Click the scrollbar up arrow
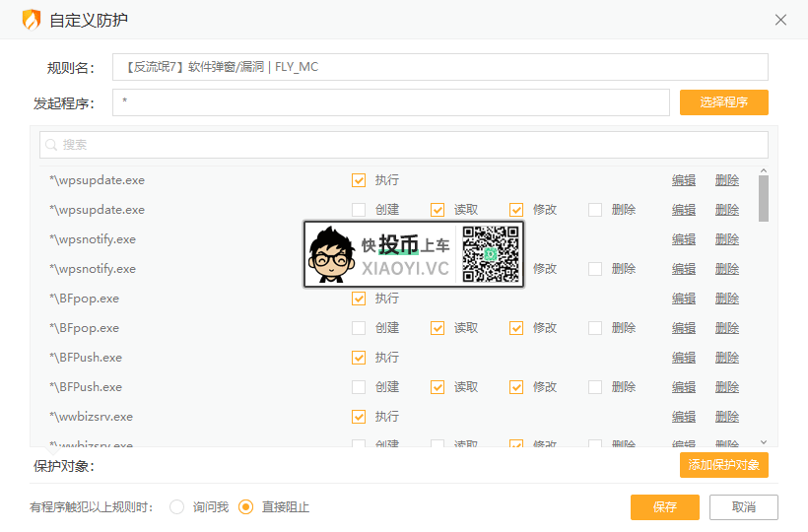 (764, 170)
